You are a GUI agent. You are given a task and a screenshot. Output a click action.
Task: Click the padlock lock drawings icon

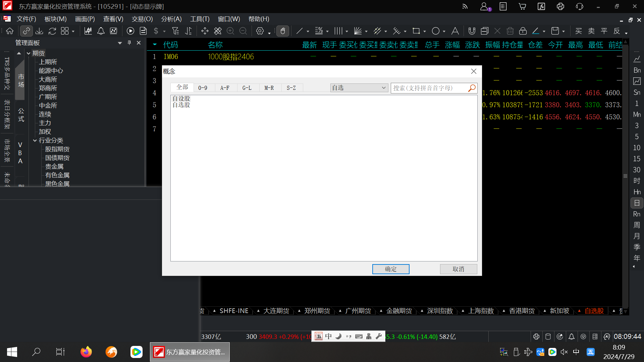pos(523,31)
